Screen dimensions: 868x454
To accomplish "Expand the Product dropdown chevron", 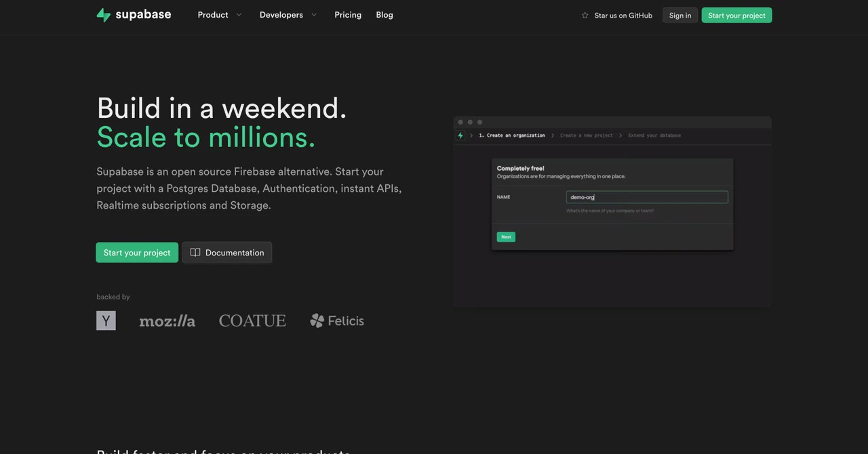I will [239, 15].
